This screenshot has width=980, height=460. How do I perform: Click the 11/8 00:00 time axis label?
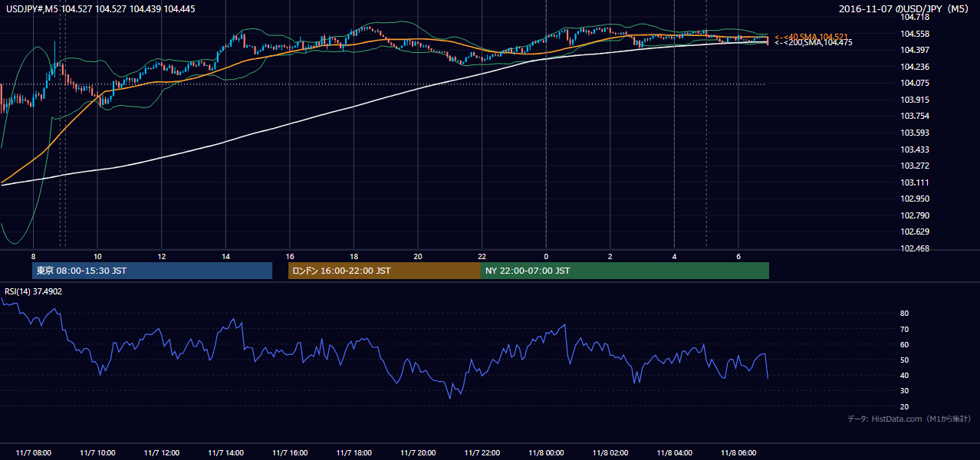546,453
